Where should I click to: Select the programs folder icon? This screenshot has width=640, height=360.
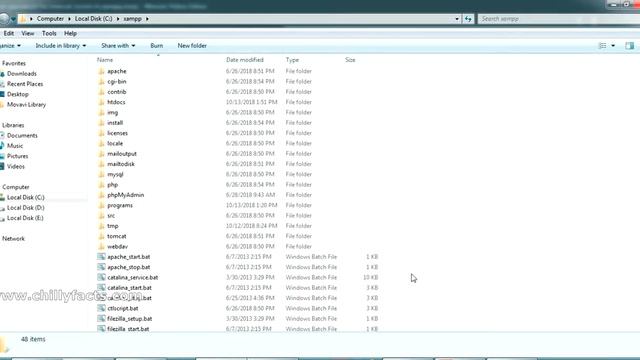click(102, 205)
